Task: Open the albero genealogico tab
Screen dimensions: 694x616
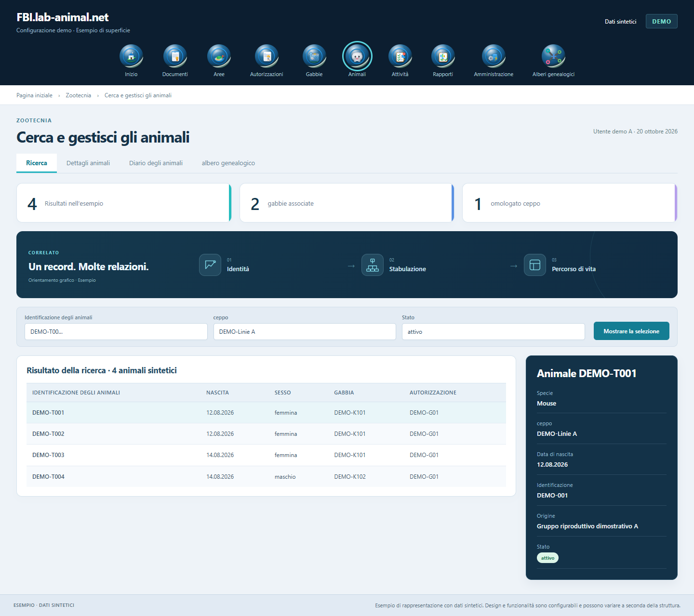Action: click(228, 163)
